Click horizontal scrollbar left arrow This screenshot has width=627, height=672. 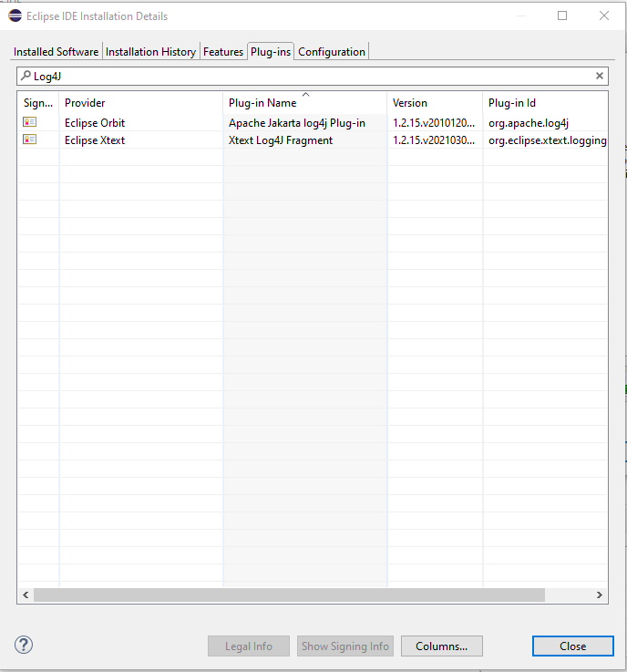(26, 594)
